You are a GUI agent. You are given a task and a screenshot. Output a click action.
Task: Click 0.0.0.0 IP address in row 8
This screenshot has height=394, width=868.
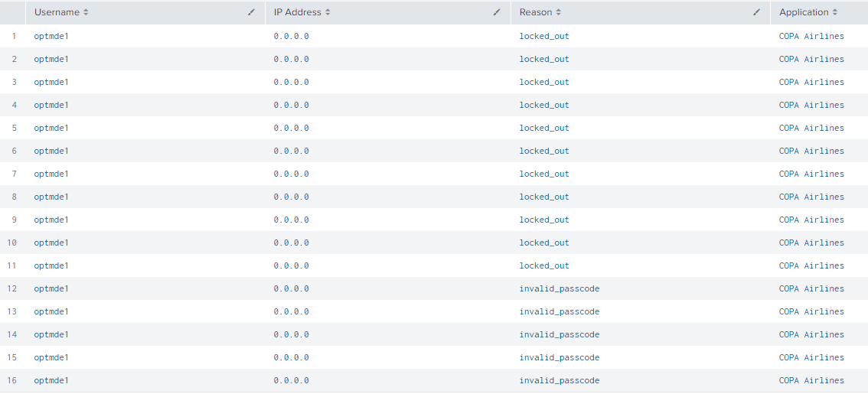click(291, 197)
